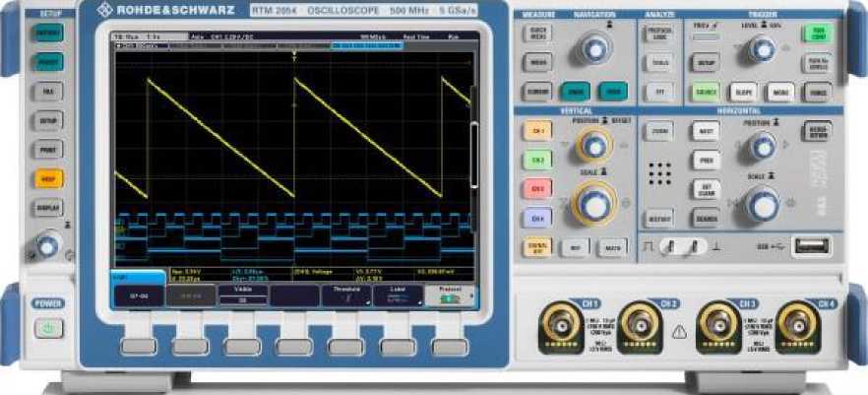Open trigger SETUP key

pos(706,62)
